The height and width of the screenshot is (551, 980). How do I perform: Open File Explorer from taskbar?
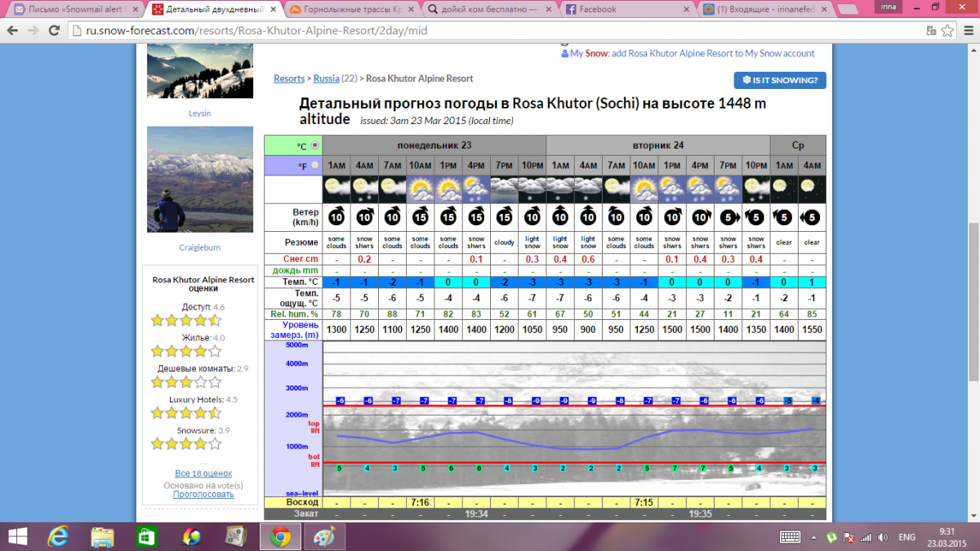(x=103, y=536)
